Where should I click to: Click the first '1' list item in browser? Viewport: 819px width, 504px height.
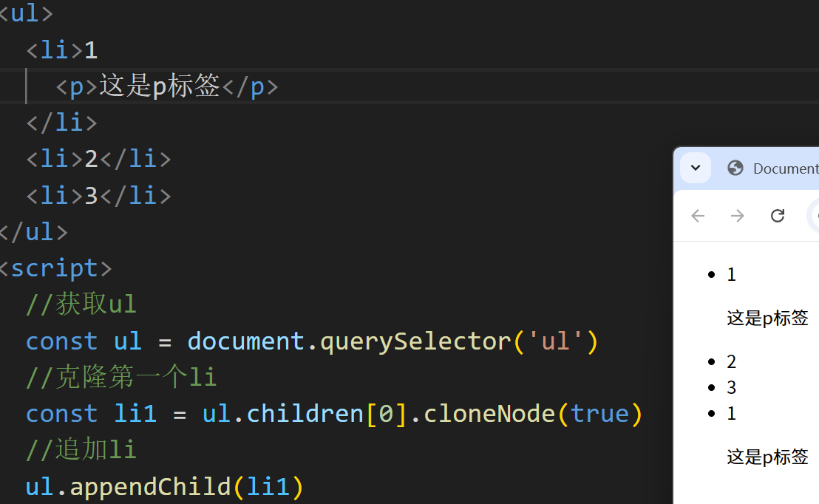pyautogui.click(x=731, y=275)
